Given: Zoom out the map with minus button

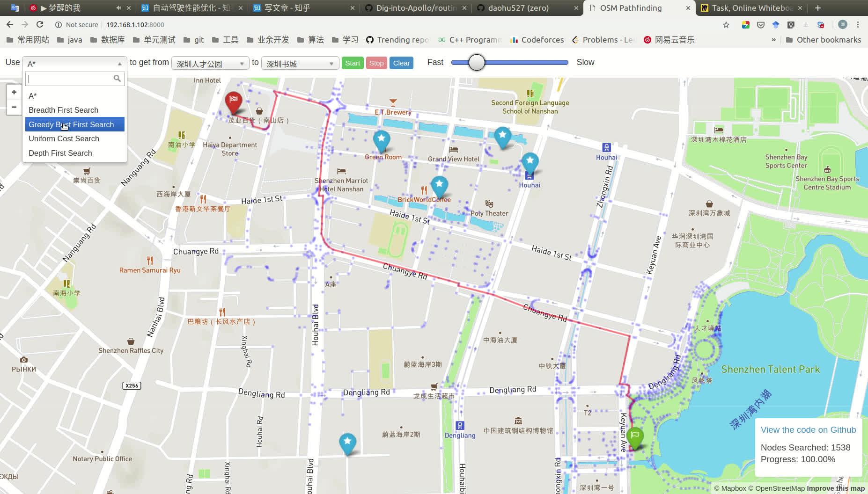Looking at the screenshot, I should click(14, 107).
